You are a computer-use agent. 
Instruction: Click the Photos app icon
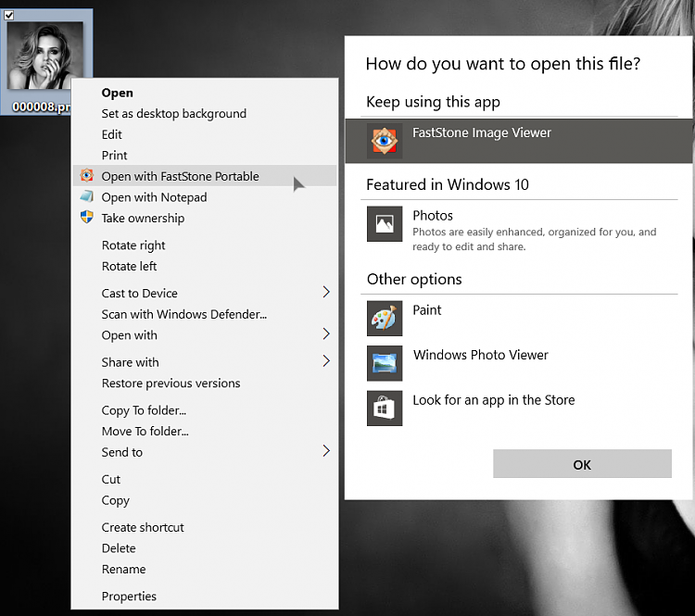click(x=385, y=224)
